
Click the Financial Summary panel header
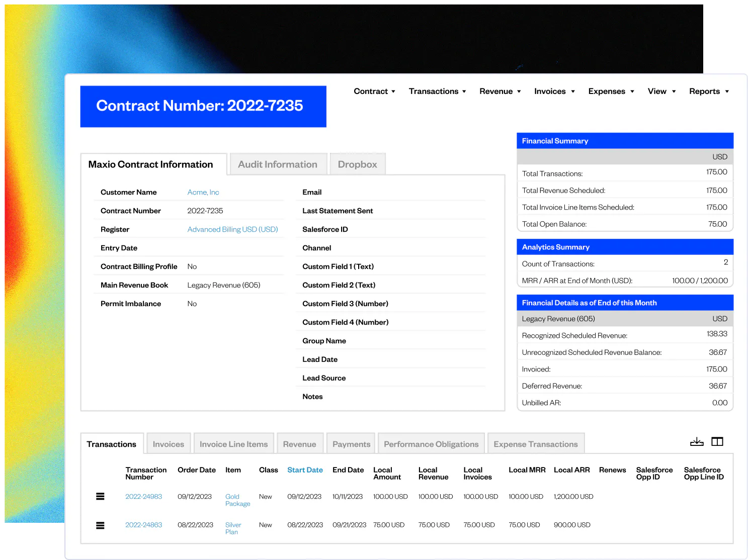click(625, 141)
